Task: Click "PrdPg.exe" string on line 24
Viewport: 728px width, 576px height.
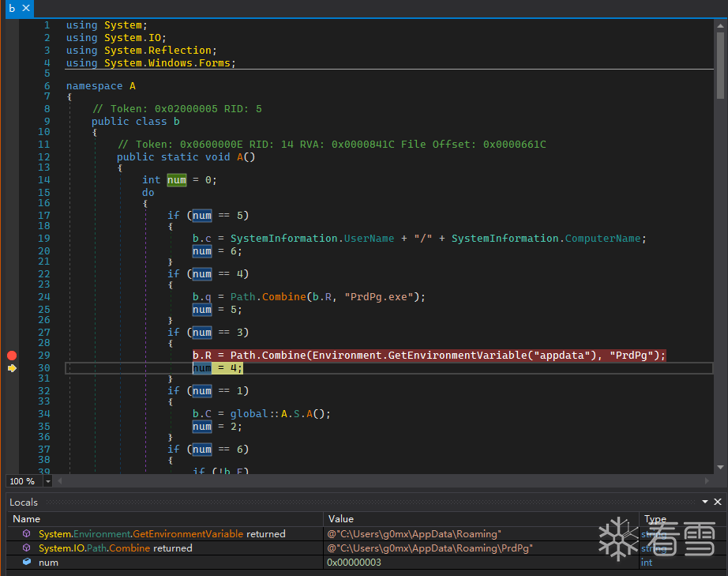Action: pos(378,297)
